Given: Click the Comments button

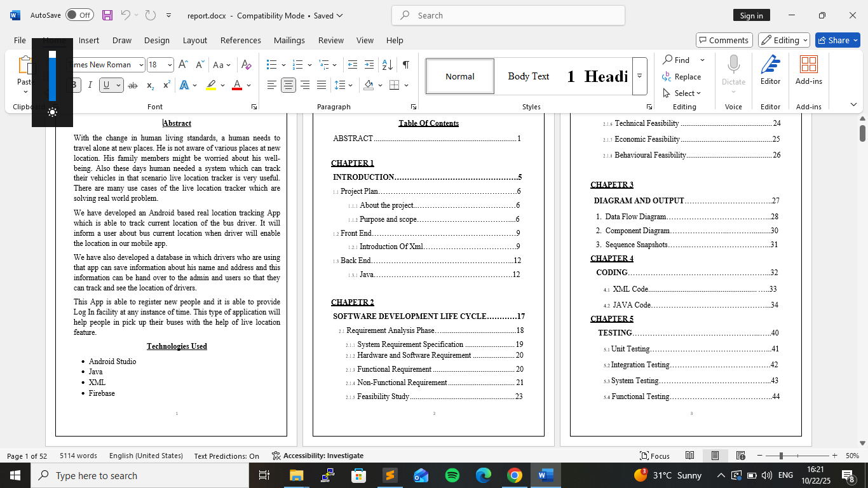Looking at the screenshot, I should (x=724, y=40).
